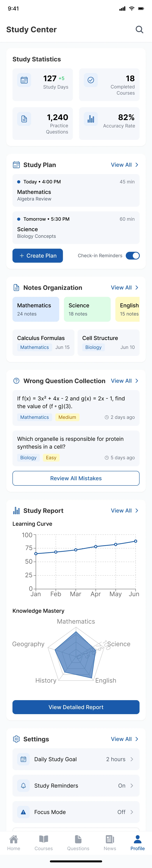
Task: Click the Settings gear icon
Action: 16,739
